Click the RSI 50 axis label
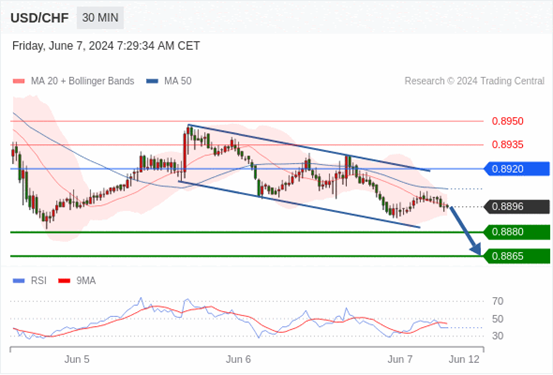The height and width of the screenshot is (375, 553). pyautogui.click(x=498, y=319)
